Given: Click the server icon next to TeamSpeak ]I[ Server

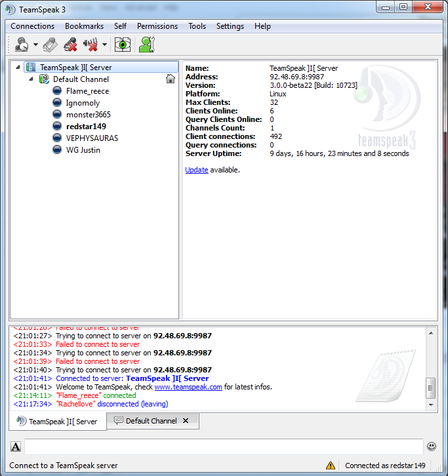Looking at the screenshot, I should coord(31,67).
